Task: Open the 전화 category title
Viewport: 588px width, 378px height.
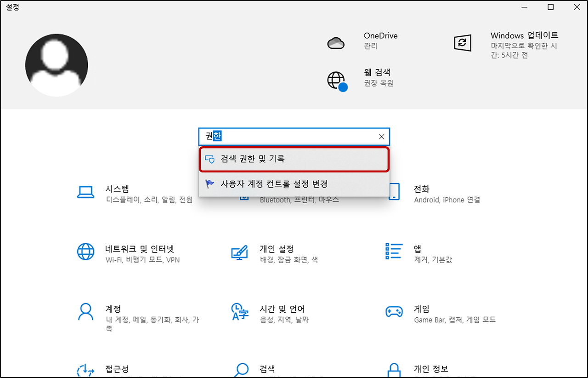Action: point(422,189)
